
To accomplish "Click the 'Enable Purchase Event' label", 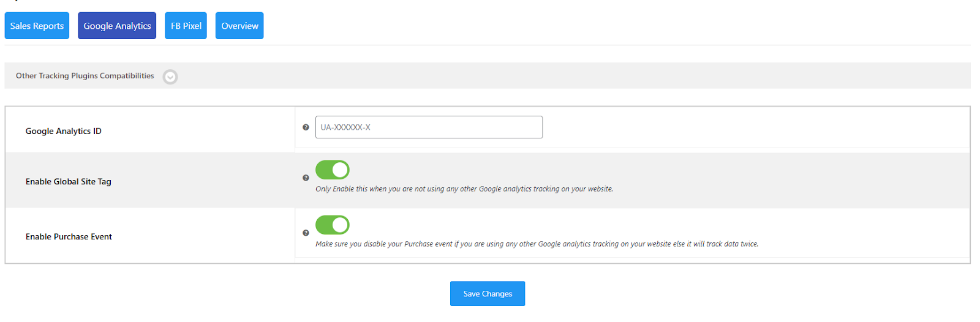I will coord(69,237).
